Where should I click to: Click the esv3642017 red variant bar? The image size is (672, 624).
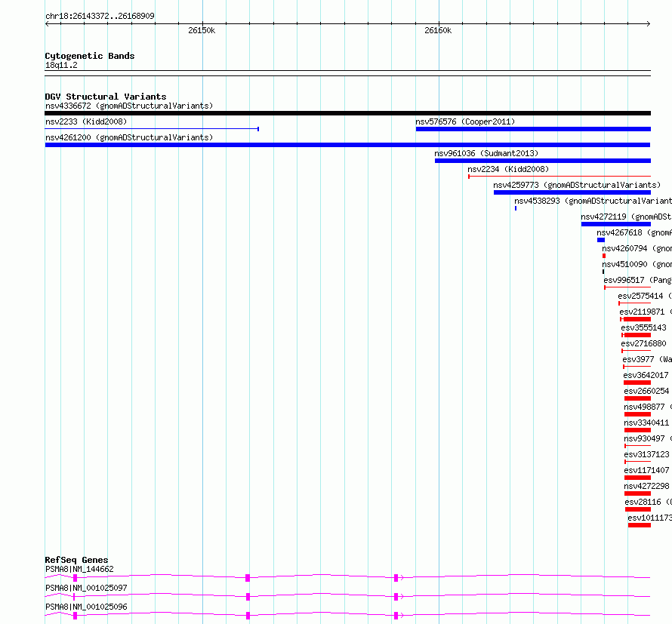coord(637,383)
